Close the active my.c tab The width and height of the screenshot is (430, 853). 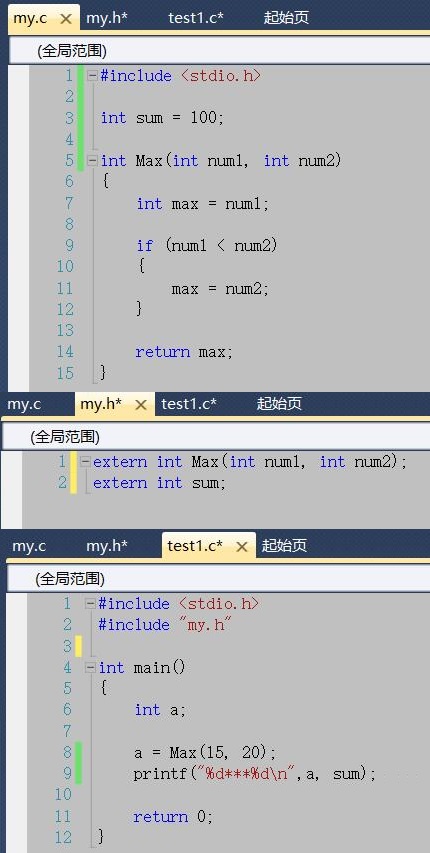pos(66,18)
